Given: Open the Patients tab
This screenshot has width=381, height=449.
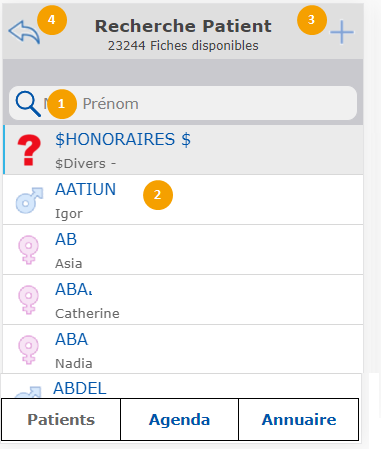Looking at the screenshot, I should click(x=61, y=419).
